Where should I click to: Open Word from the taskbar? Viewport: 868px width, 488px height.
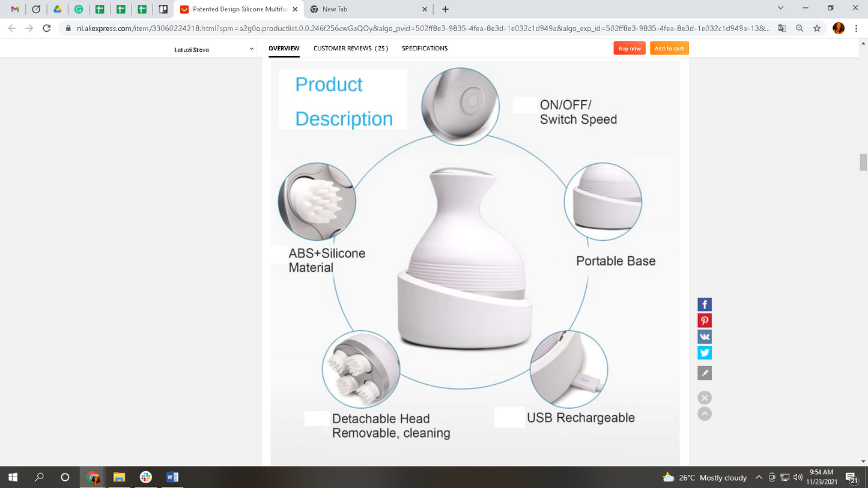172,477
